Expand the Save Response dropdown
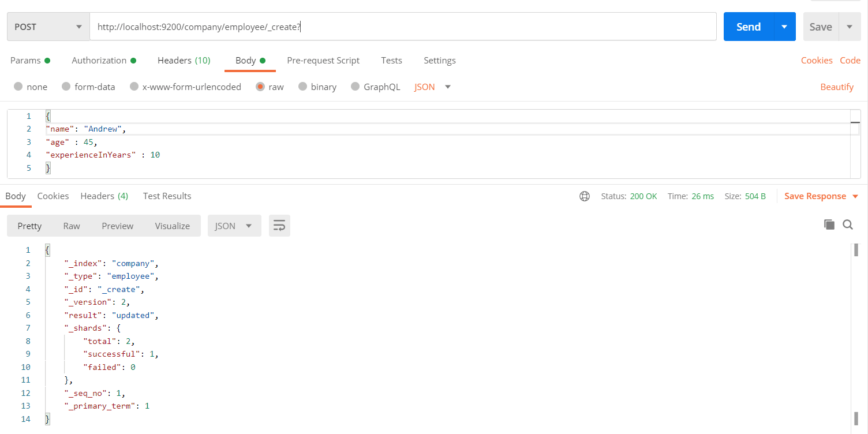Viewport: 868px width, 434px height. (855, 196)
